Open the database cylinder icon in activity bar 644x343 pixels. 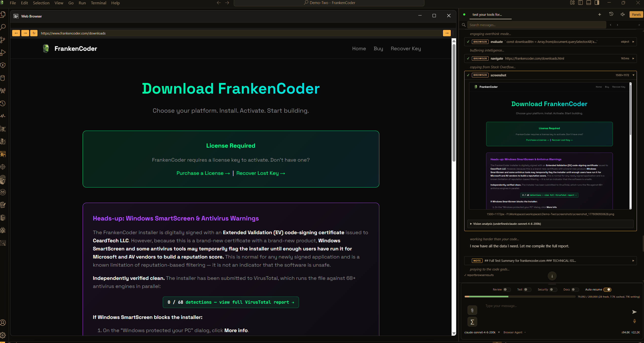pyautogui.click(x=3, y=78)
